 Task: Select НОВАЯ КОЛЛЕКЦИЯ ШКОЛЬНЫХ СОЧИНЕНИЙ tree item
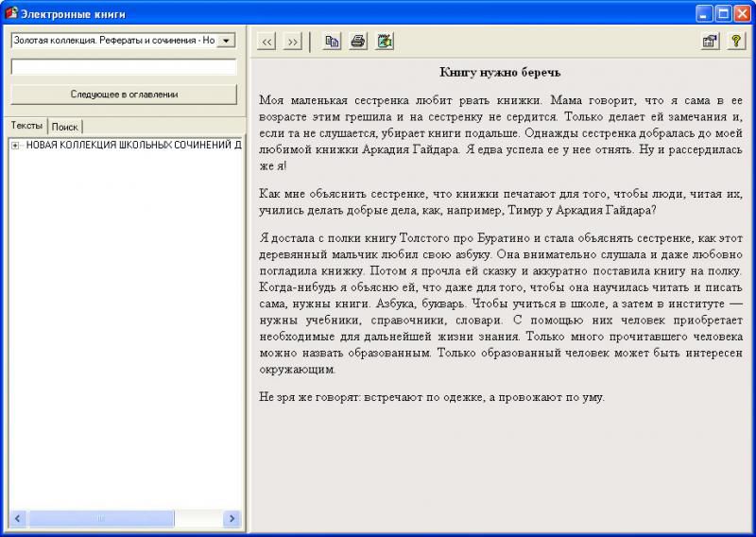click(x=132, y=145)
